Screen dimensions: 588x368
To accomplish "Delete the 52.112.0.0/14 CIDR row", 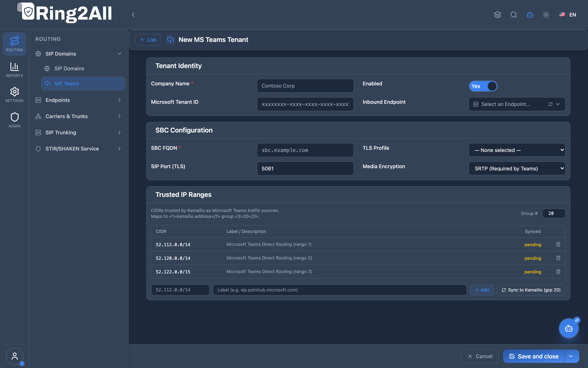I will (x=558, y=244).
